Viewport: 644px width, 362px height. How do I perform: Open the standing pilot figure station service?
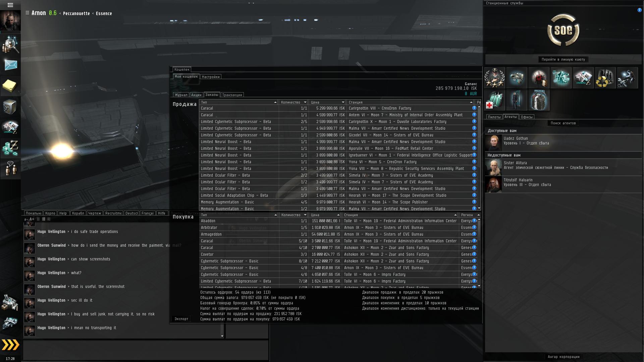point(517,100)
